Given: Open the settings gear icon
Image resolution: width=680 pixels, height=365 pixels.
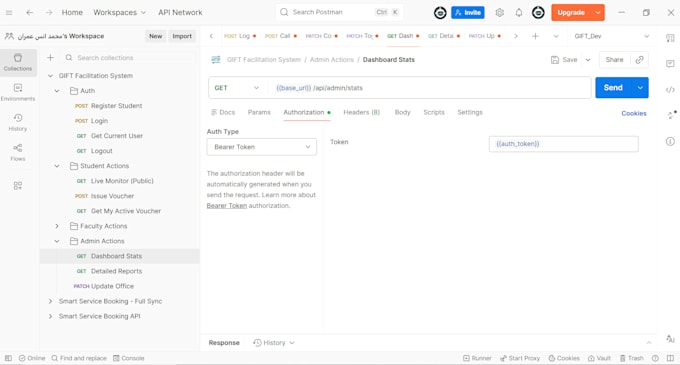Looking at the screenshot, I should click(x=500, y=13).
